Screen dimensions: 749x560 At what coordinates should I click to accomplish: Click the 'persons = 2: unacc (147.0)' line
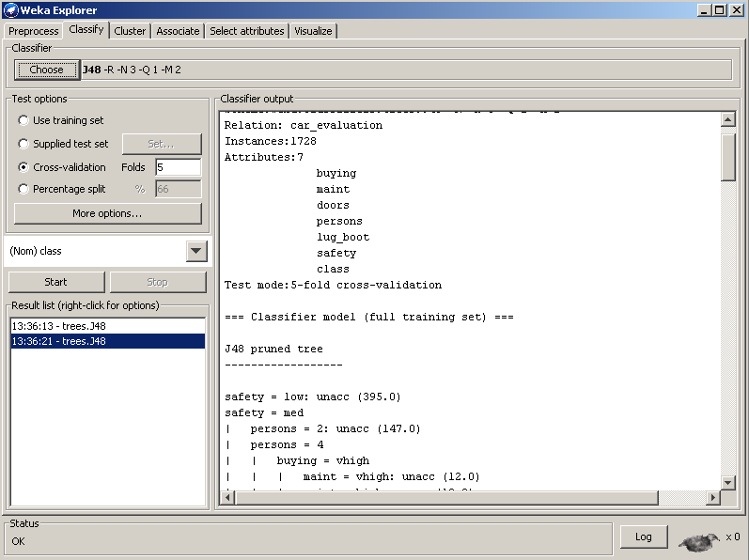[x=335, y=428]
